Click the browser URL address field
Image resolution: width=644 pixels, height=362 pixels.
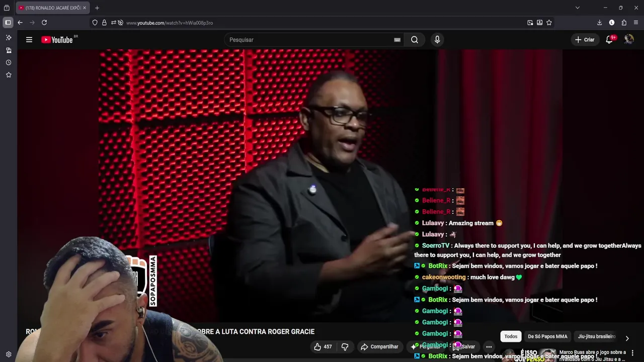point(322,23)
